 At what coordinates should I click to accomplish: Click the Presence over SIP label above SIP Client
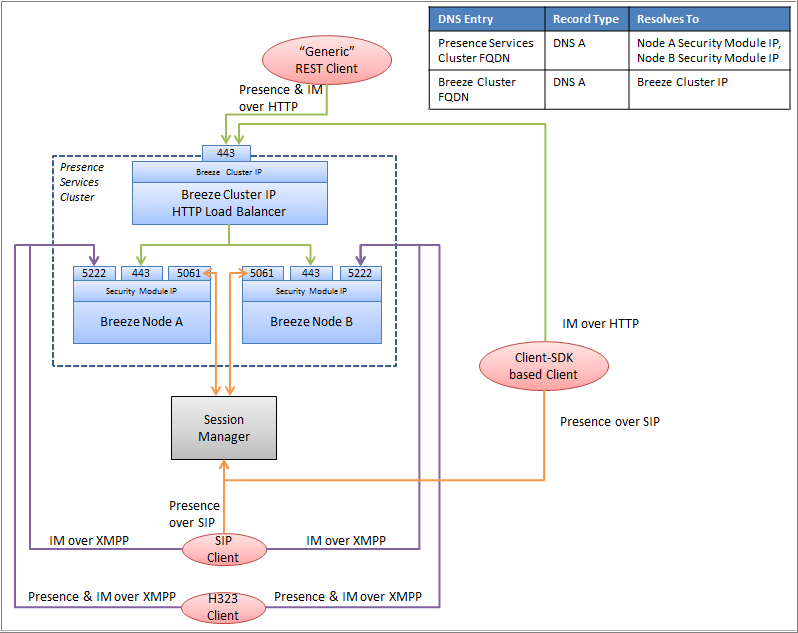pos(194,514)
